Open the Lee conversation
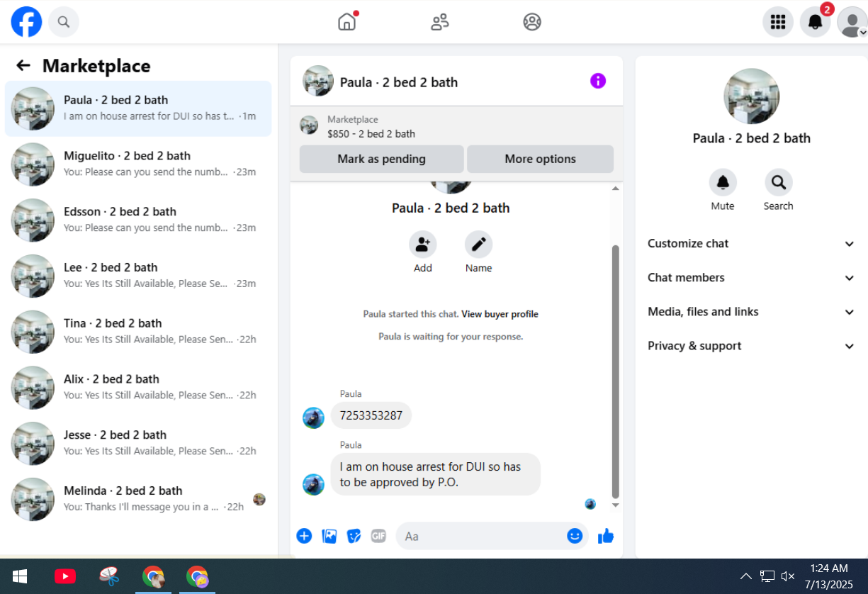 138,276
